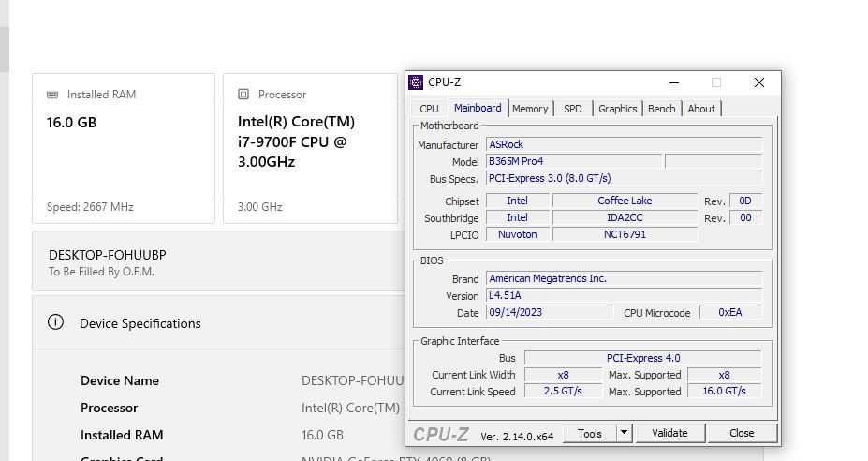Minimize the CPU-Z window
Viewport: 868px width, 461px height.
coord(673,82)
